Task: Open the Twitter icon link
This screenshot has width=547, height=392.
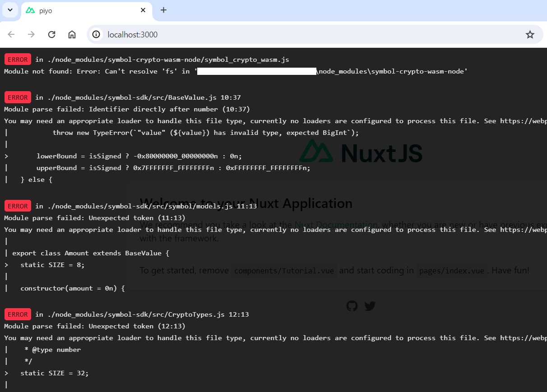Action: pyautogui.click(x=370, y=306)
